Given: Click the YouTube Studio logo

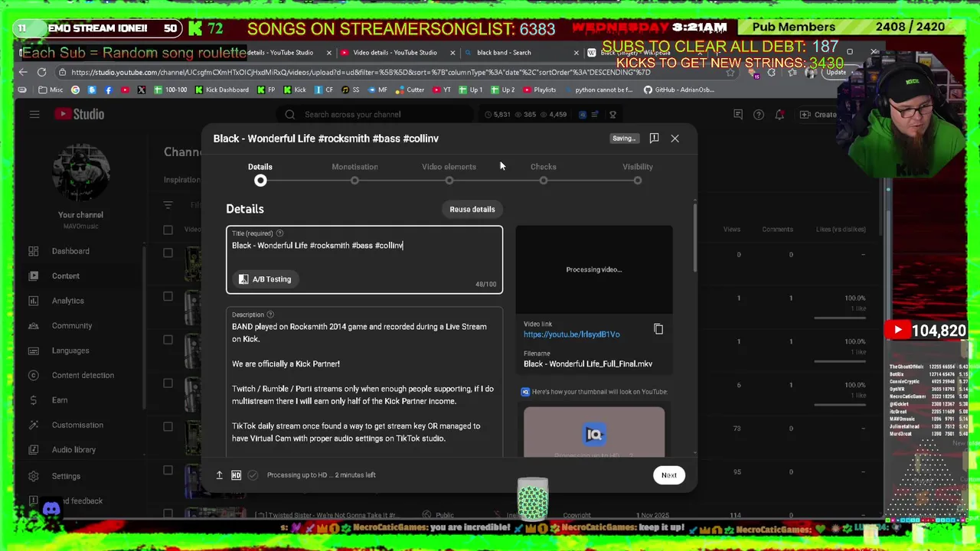Looking at the screenshot, I should [79, 114].
